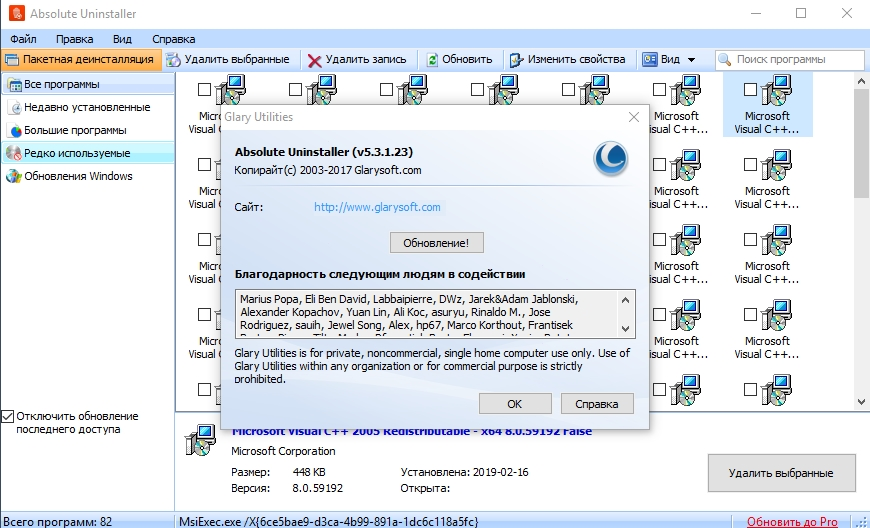Click the Изменить свойства toolbar icon
This screenshot has height=528, width=870.
point(516,59)
